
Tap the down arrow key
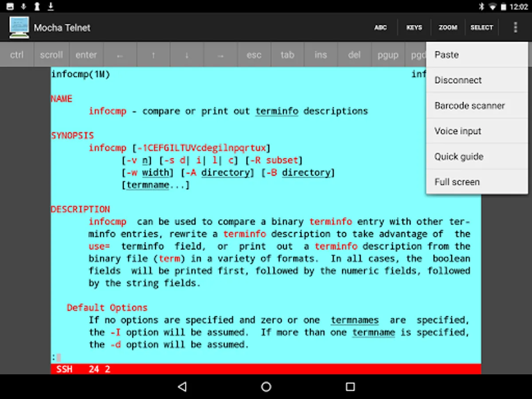click(x=187, y=55)
